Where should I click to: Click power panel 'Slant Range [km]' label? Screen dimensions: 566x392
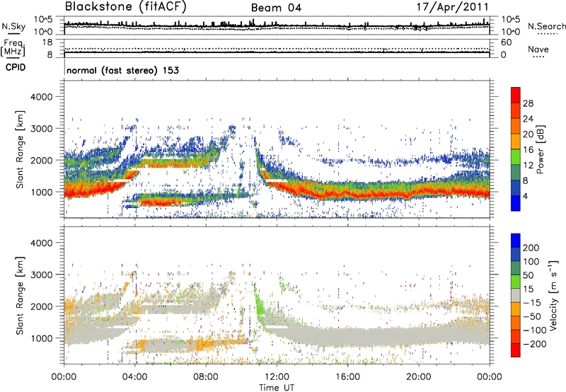(20, 149)
